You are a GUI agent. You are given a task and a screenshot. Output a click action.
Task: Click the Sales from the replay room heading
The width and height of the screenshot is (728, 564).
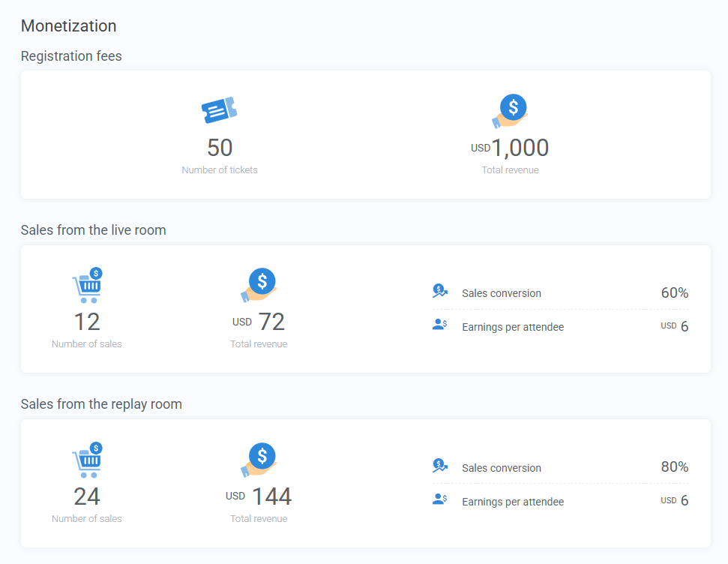click(x=101, y=403)
